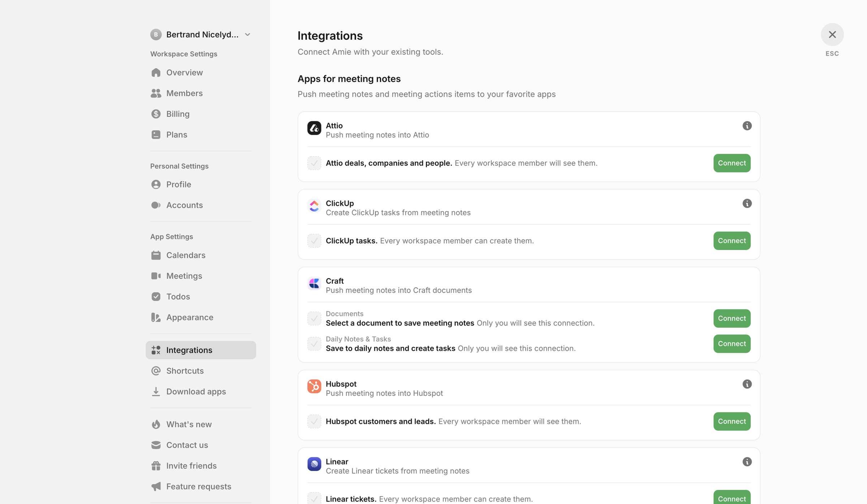Expand the Bertrand Nicelyd workspace dropdown

point(247,35)
